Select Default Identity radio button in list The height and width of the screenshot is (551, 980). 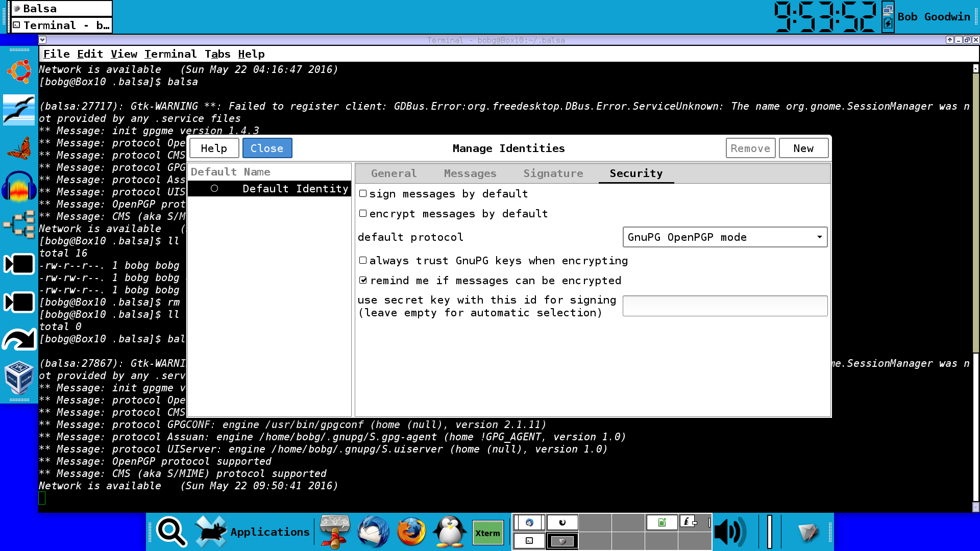point(214,189)
